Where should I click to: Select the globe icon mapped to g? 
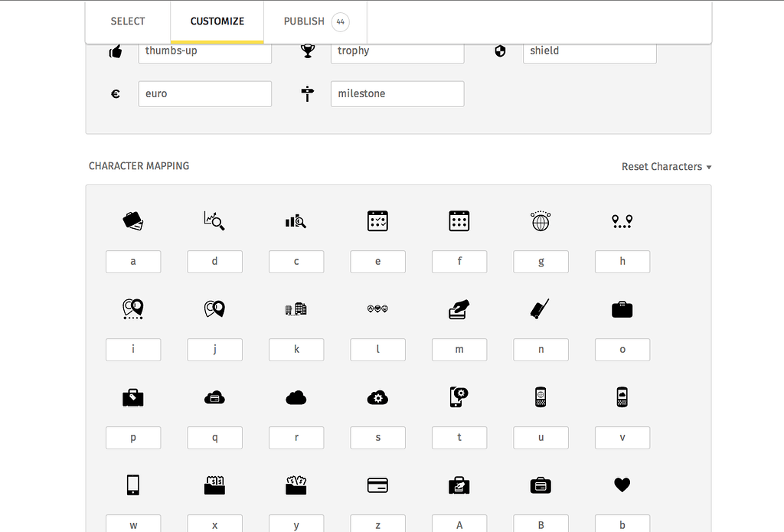(541, 221)
